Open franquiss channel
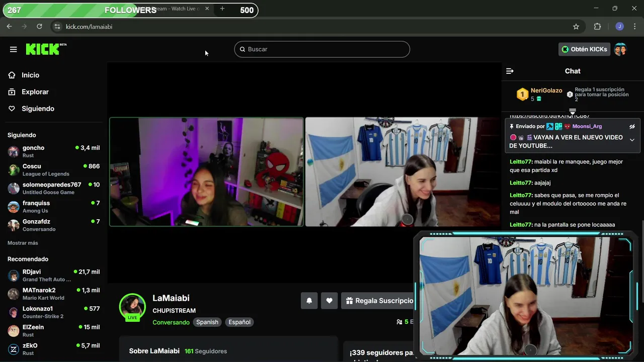 [x=53, y=207]
